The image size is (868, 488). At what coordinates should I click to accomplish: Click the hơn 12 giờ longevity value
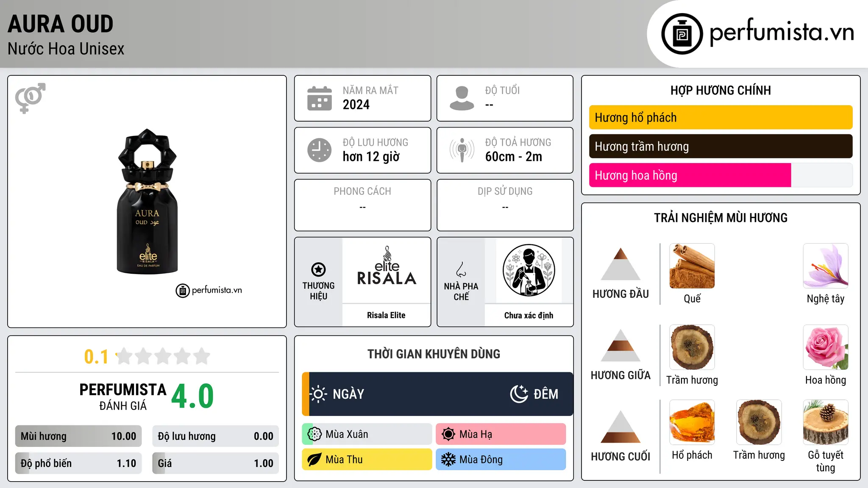[x=371, y=157]
